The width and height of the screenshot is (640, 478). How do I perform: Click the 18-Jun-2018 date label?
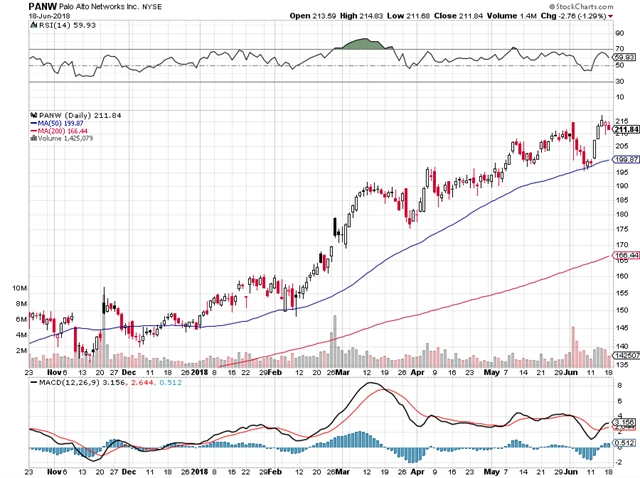(x=49, y=16)
